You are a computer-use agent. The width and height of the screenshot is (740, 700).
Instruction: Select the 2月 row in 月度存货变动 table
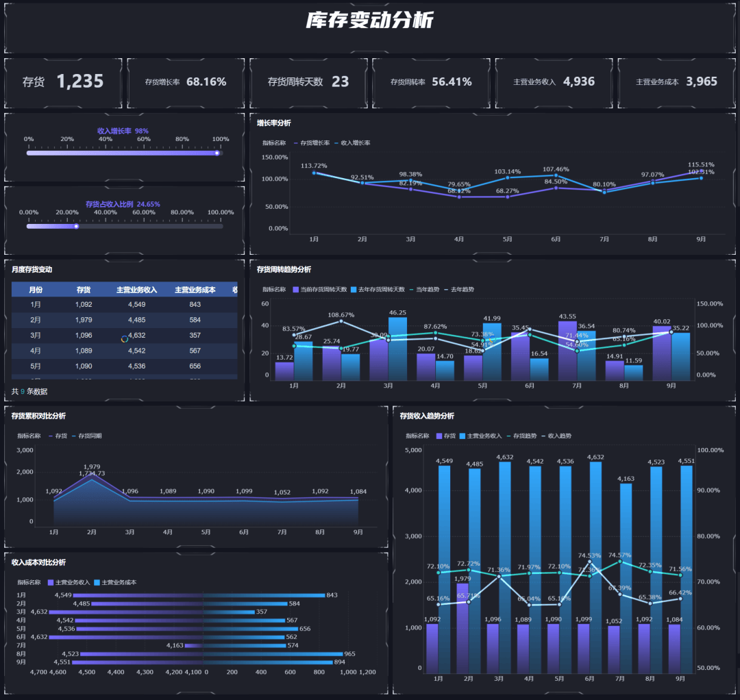tap(123, 320)
